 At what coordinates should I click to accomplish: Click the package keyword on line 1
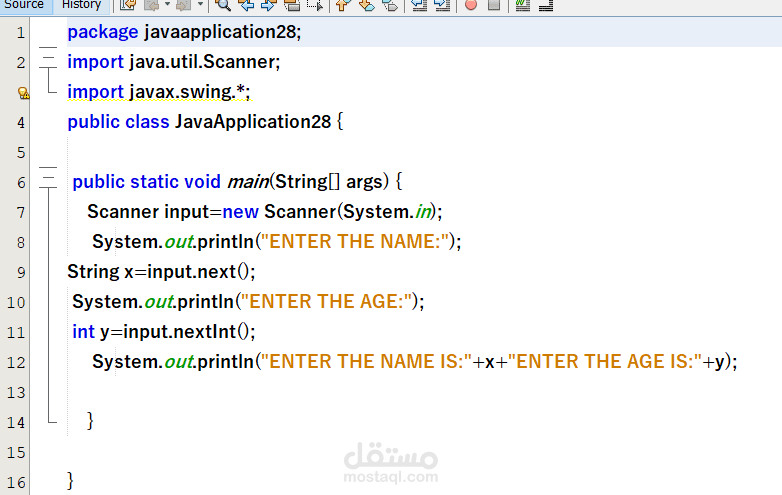point(103,32)
